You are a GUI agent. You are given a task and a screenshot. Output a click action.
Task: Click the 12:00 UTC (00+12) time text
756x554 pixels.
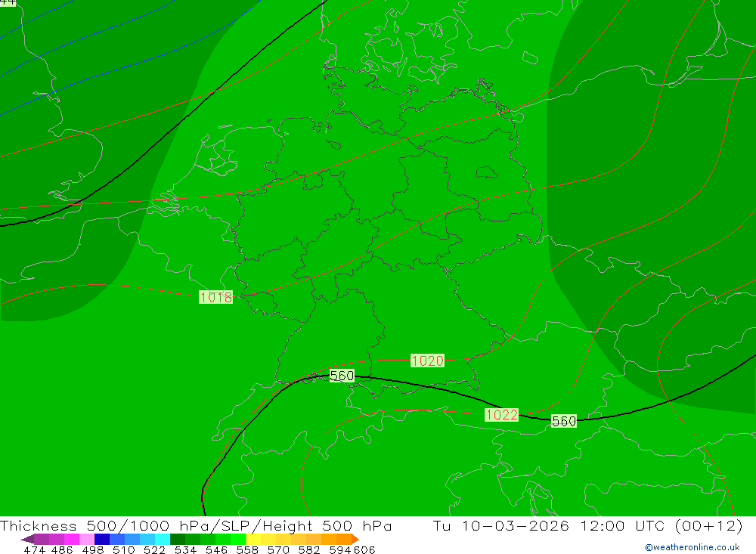coord(661,525)
